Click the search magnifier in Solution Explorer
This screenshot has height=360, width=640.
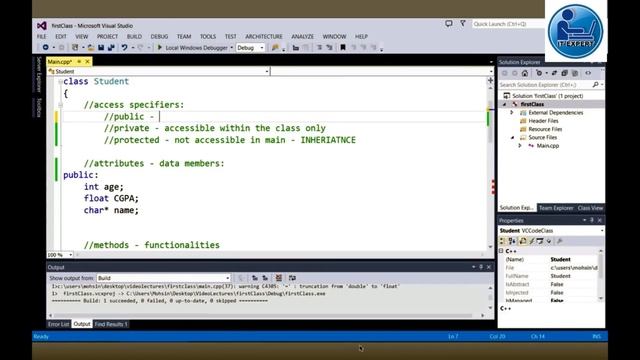(596, 84)
